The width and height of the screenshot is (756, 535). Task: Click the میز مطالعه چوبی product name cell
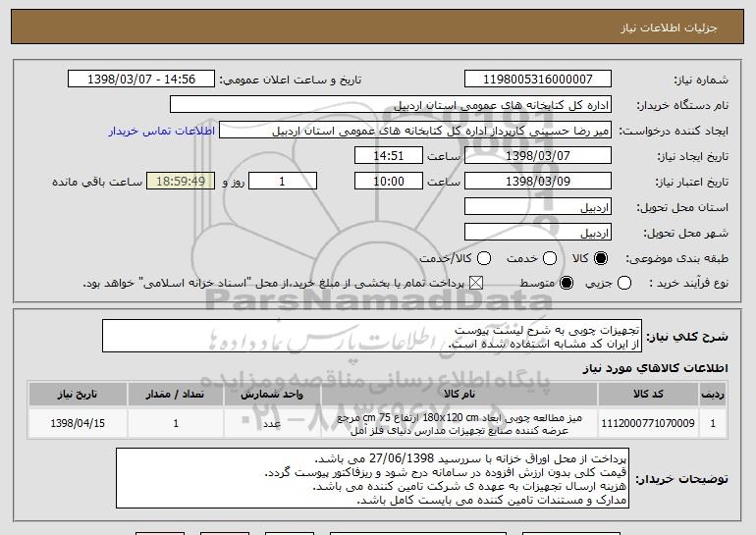(x=459, y=423)
